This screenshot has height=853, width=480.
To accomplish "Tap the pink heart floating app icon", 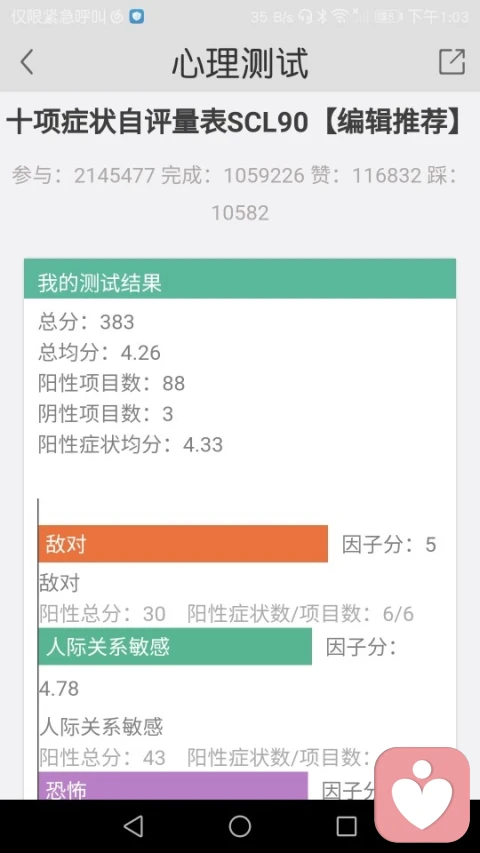I will 422,794.
